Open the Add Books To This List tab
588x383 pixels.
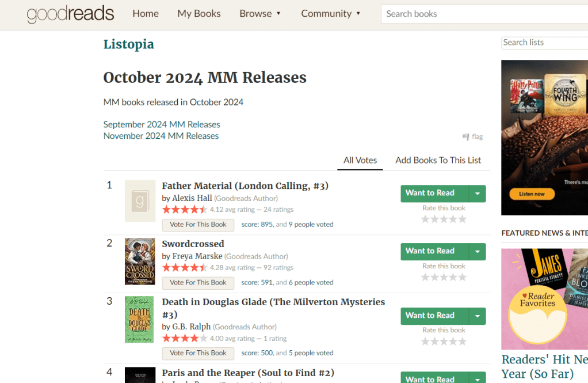[x=438, y=160]
